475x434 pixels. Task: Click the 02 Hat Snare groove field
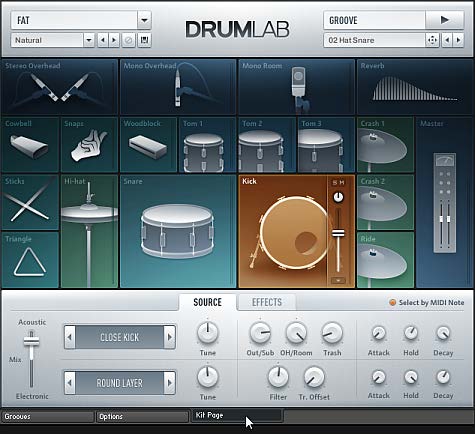pos(375,40)
